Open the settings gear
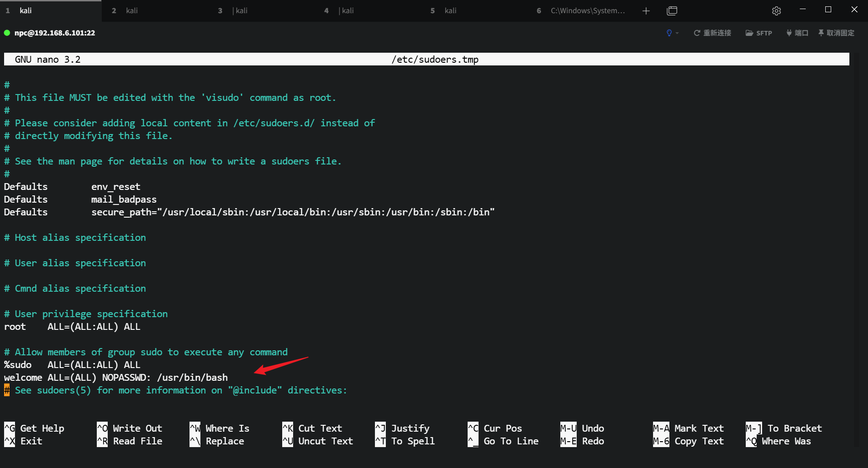 pyautogui.click(x=776, y=11)
